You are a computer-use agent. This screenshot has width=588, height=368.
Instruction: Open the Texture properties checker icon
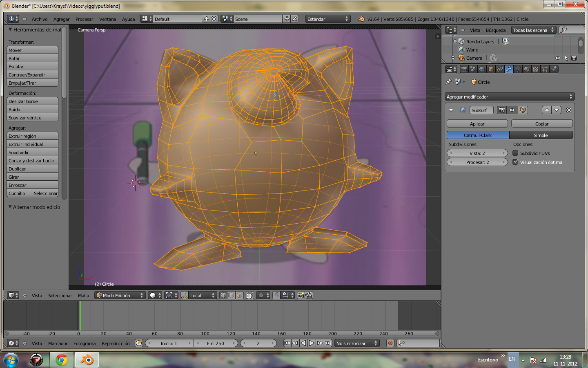click(x=536, y=69)
